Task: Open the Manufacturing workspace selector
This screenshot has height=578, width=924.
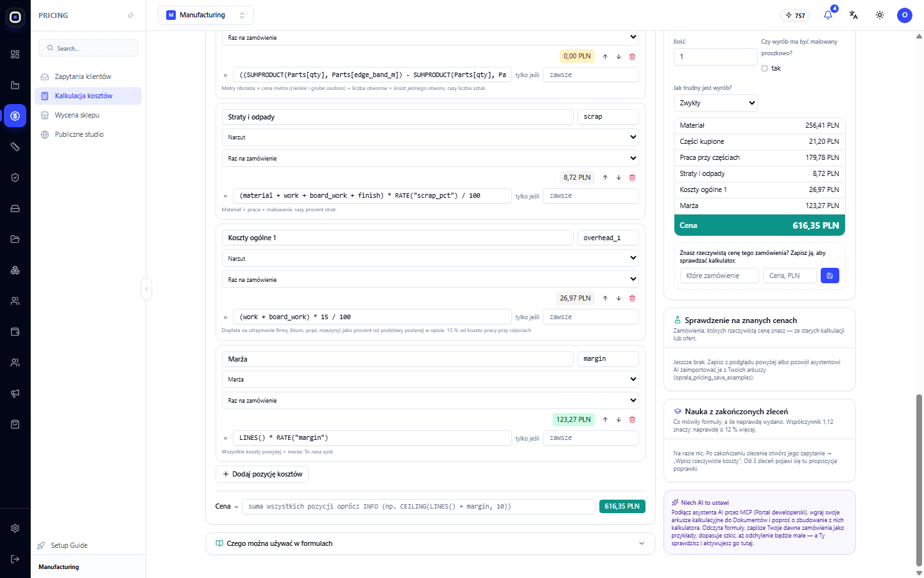Action: click(x=206, y=15)
